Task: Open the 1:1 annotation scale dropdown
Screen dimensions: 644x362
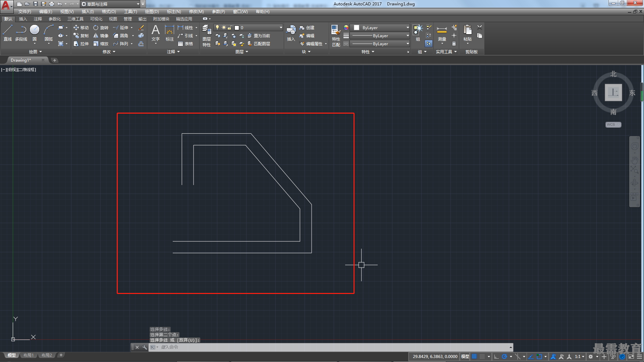Action: click(579, 357)
